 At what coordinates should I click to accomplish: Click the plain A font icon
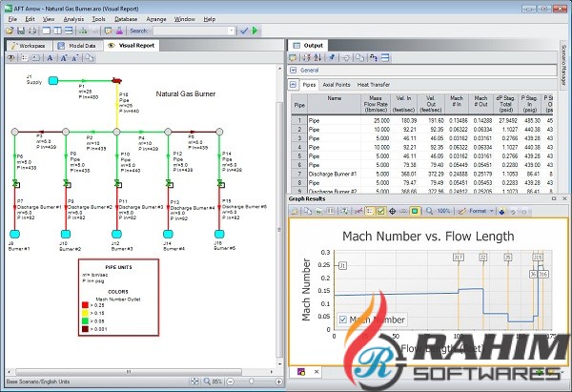click(50, 58)
